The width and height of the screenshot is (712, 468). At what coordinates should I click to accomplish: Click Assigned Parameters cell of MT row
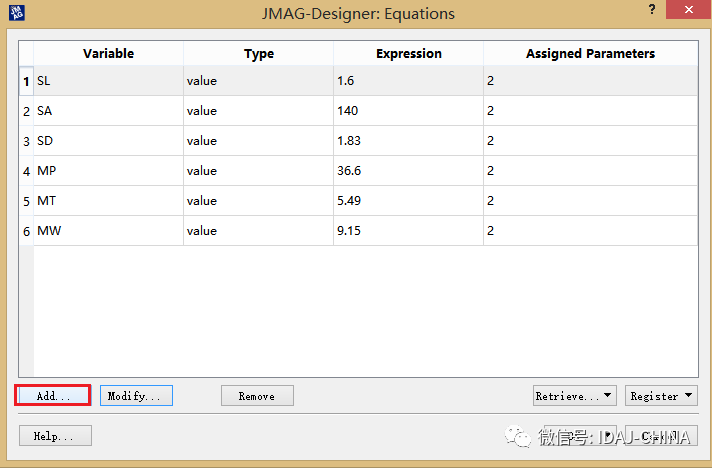tap(590, 201)
